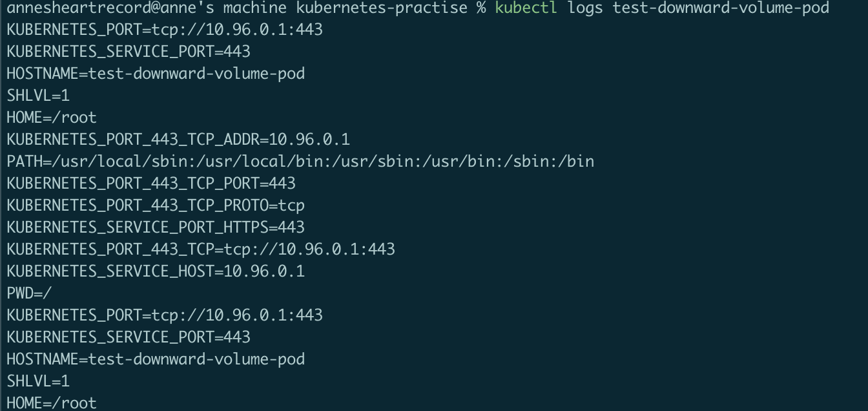Click the first HOSTNAME=test-downward-volume-pod line
This screenshot has height=411, width=868.
pyautogui.click(x=156, y=74)
